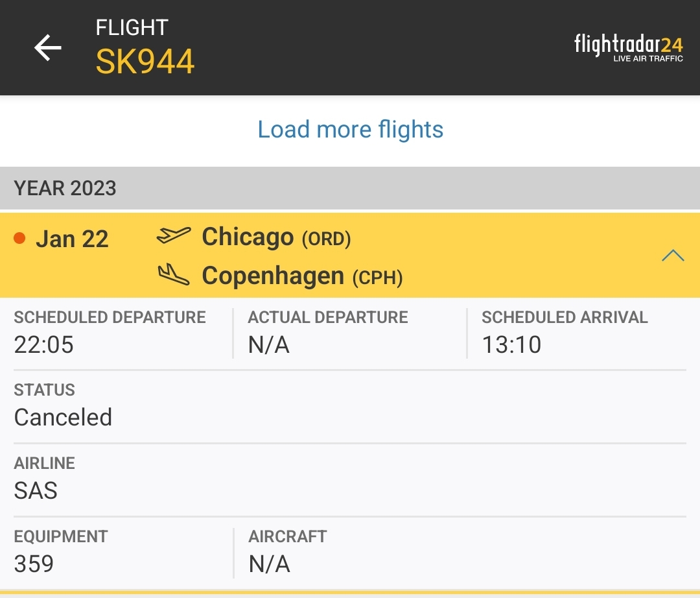Tap the actual departure N/A value

[x=268, y=344]
